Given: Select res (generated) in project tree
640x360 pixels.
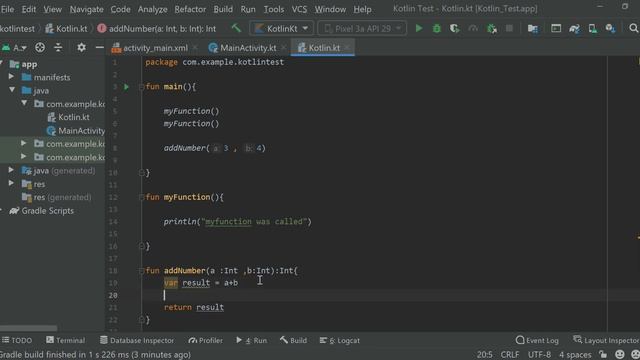Looking at the screenshot, I should coord(57,197).
